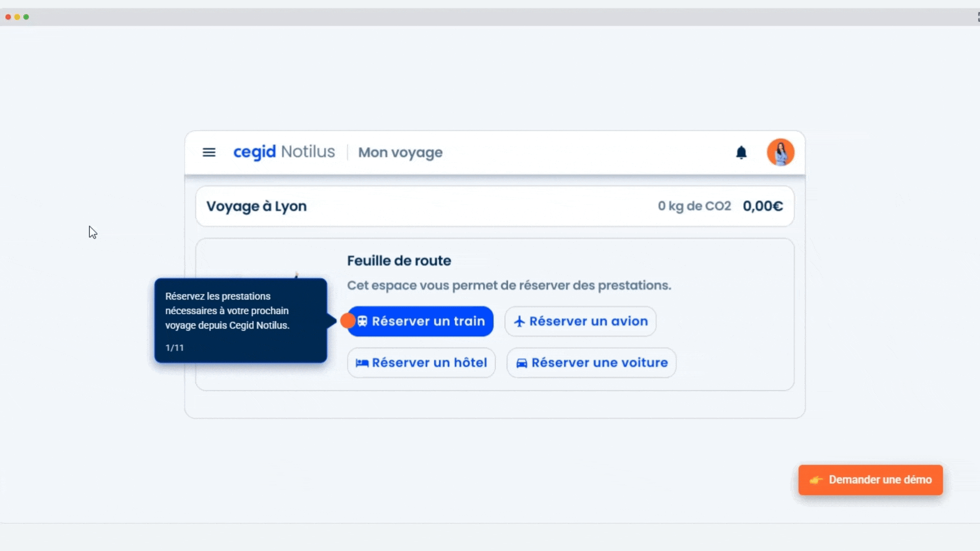This screenshot has height=551, width=980.
Task: Click the green window maximize dot
Action: 26,17
